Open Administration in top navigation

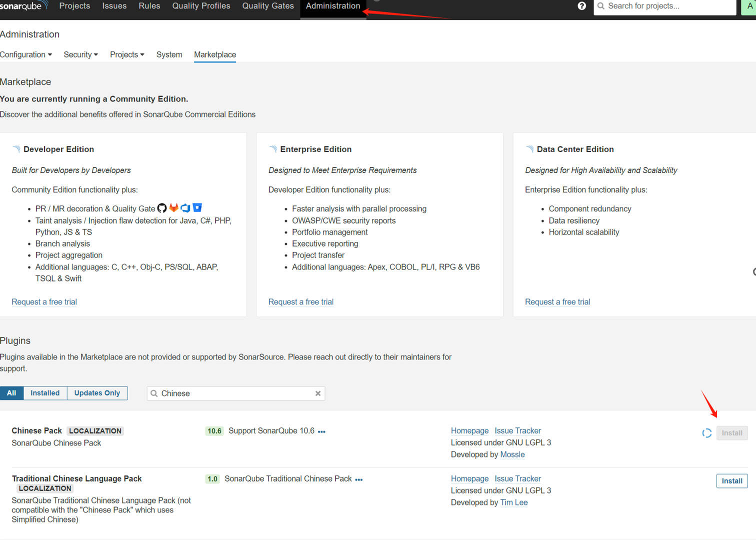tap(333, 6)
